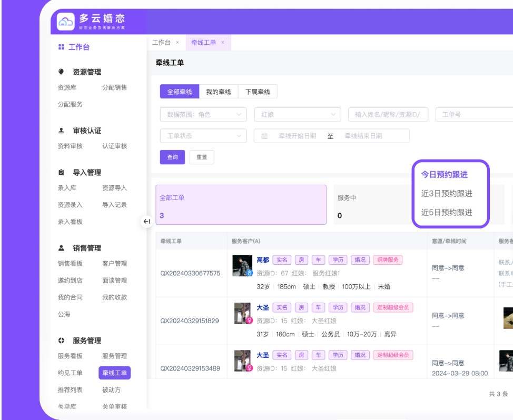Open 客户管理 in the sidebar menu
513x420 pixels.
(114, 264)
